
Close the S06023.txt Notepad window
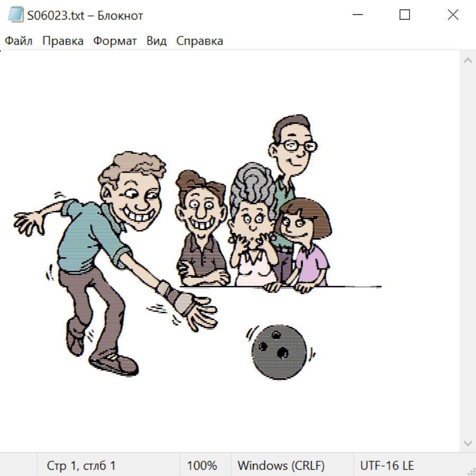point(453,15)
